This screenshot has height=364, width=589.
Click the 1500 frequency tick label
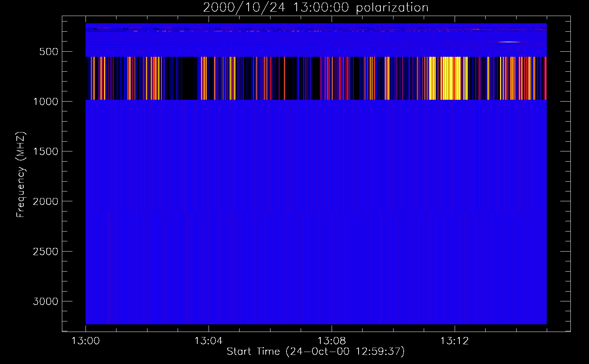(46, 151)
